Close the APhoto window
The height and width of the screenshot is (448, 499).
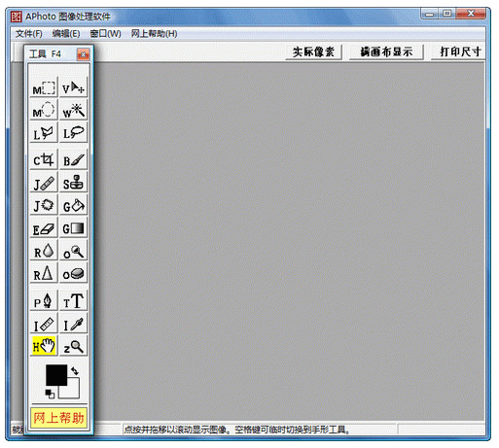[x=471, y=14]
